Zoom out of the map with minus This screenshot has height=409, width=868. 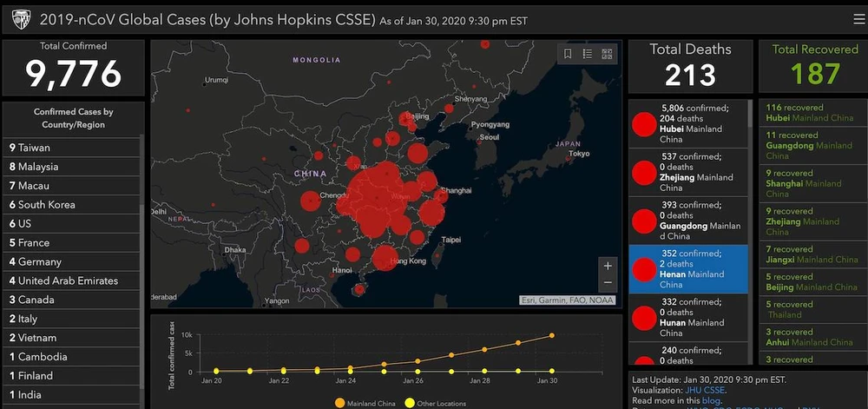(x=608, y=283)
